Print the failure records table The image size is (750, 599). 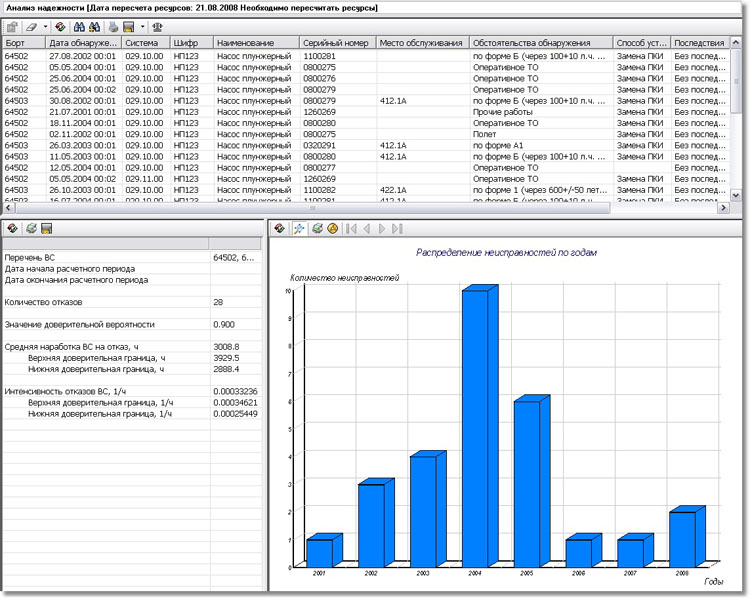tap(113, 27)
